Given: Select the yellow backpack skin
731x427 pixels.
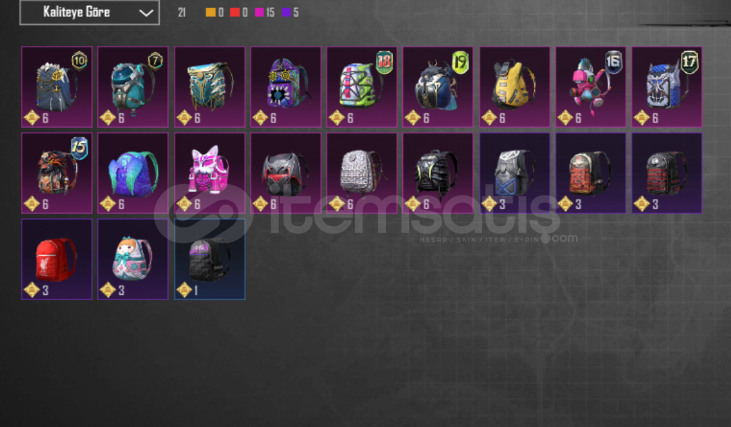Looking at the screenshot, I should (x=515, y=87).
